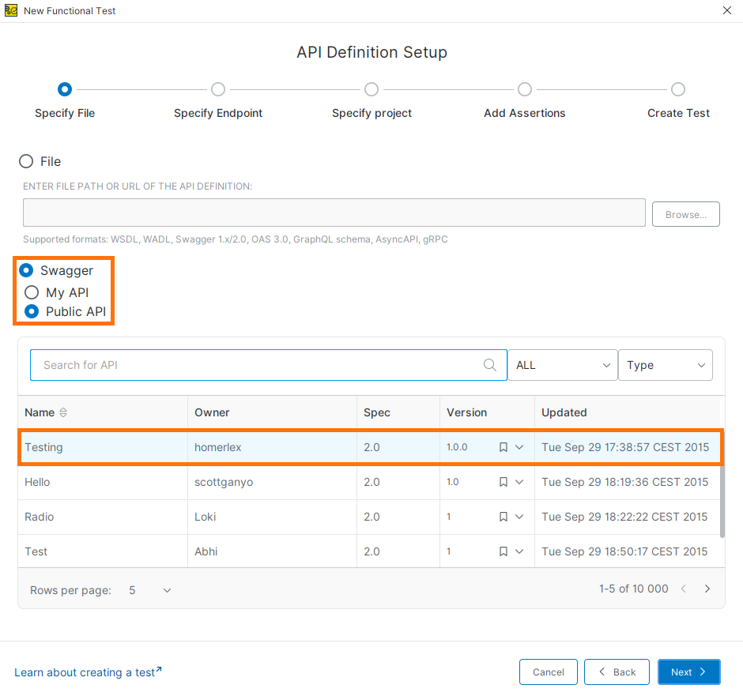Select the Hello API row name
743x700 pixels.
point(37,482)
